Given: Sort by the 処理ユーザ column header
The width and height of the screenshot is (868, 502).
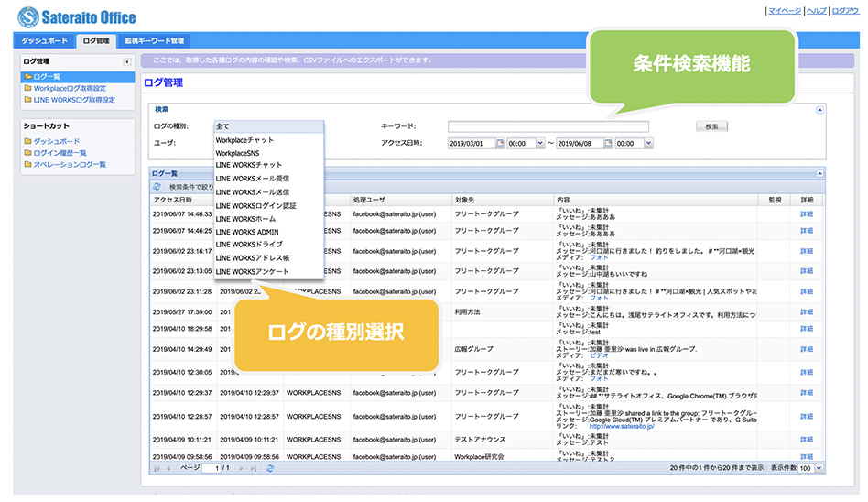Looking at the screenshot, I should [401, 200].
